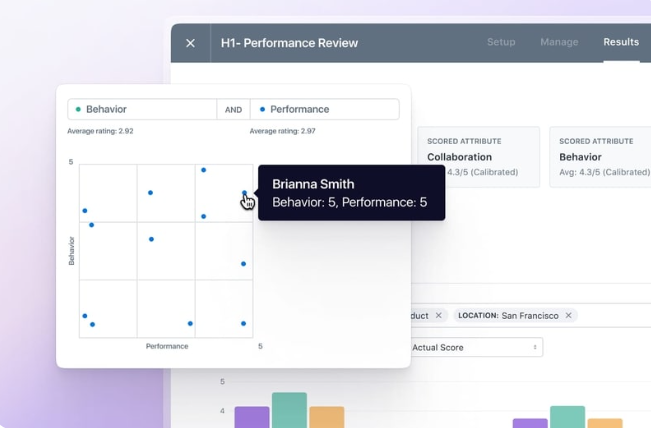Click the 'Average rating: 2.92' text
651x428 pixels.
(100, 131)
